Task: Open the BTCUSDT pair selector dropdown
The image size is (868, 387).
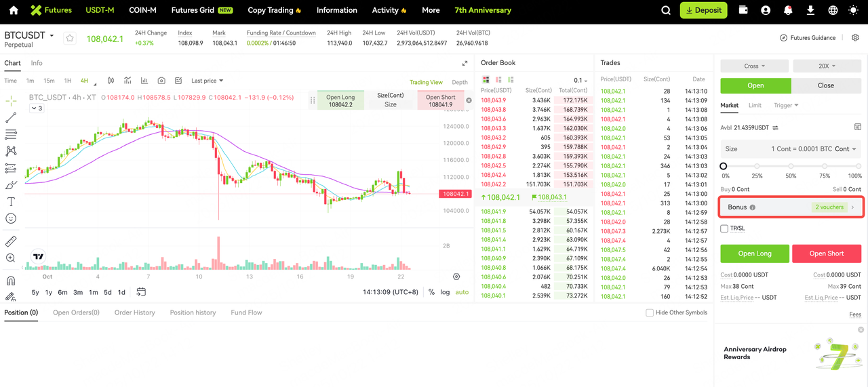Action: 29,35
